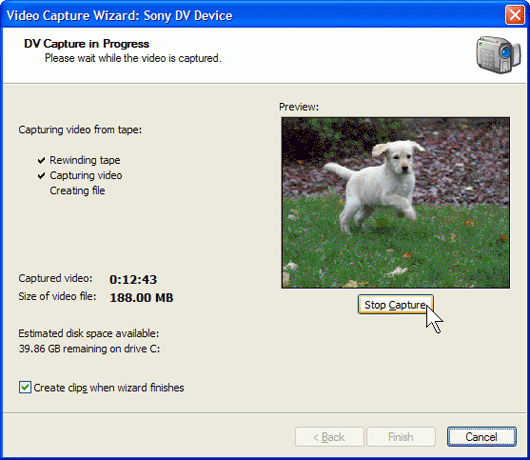Viewport: 530px width, 460px height.
Task: Click the file size value 188.00 MB
Action: pyautogui.click(x=141, y=297)
